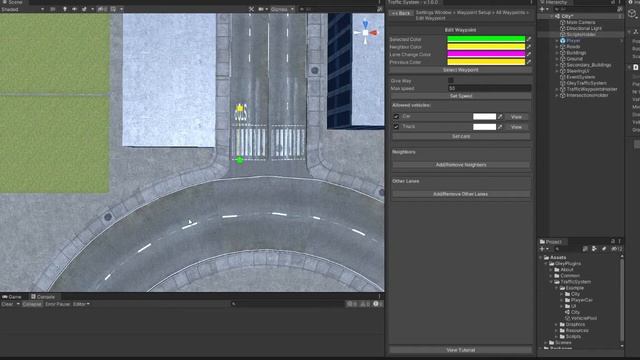Screen dimensions: 640x360
Task: Click eyedropper next to Selected Color
Action: click(529, 39)
